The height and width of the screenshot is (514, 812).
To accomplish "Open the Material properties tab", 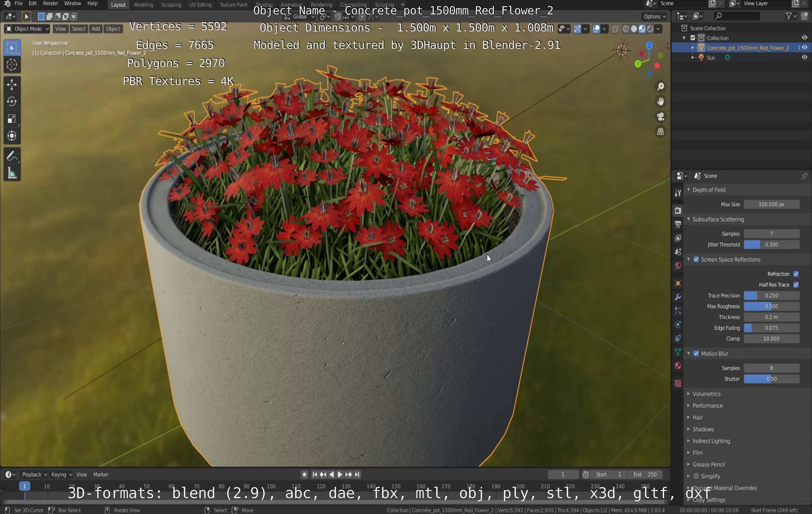I will click(678, 366).
